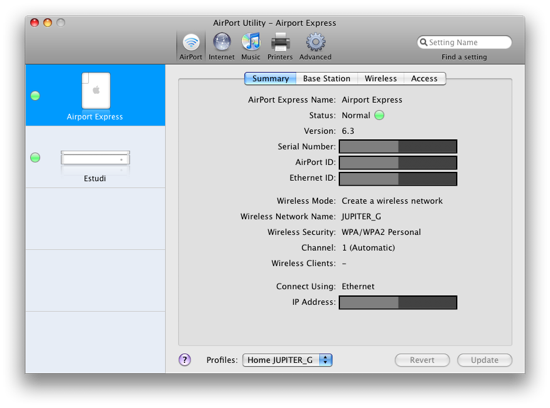The image size is (550, 408).
Task: Click the redacted IP Address field
Action: coord(398,302)
